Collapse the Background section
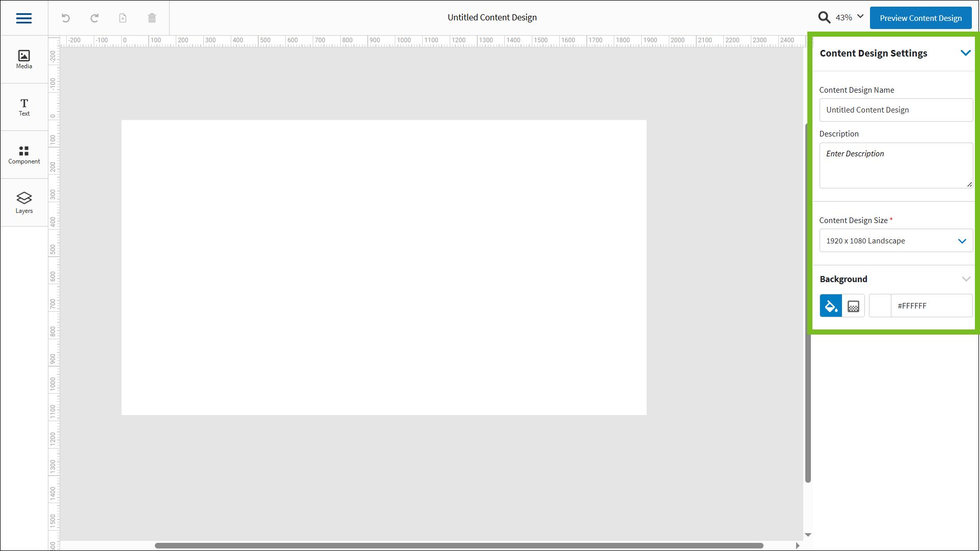980x551 pixels. (966, 279)
